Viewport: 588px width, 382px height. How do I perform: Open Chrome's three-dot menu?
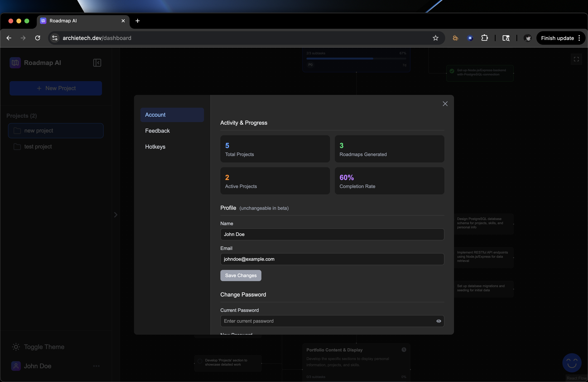point(579,38)
